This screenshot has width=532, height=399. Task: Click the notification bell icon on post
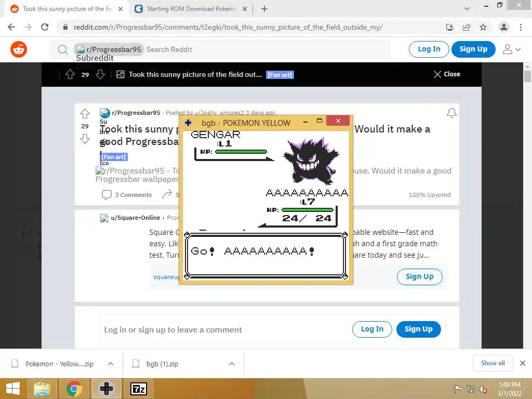click(x=451, y=113)
